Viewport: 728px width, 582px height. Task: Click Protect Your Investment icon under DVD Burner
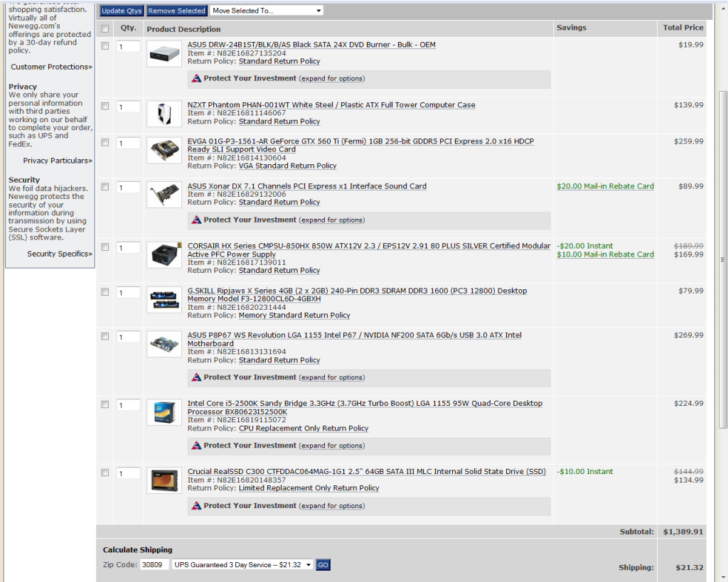196,78
